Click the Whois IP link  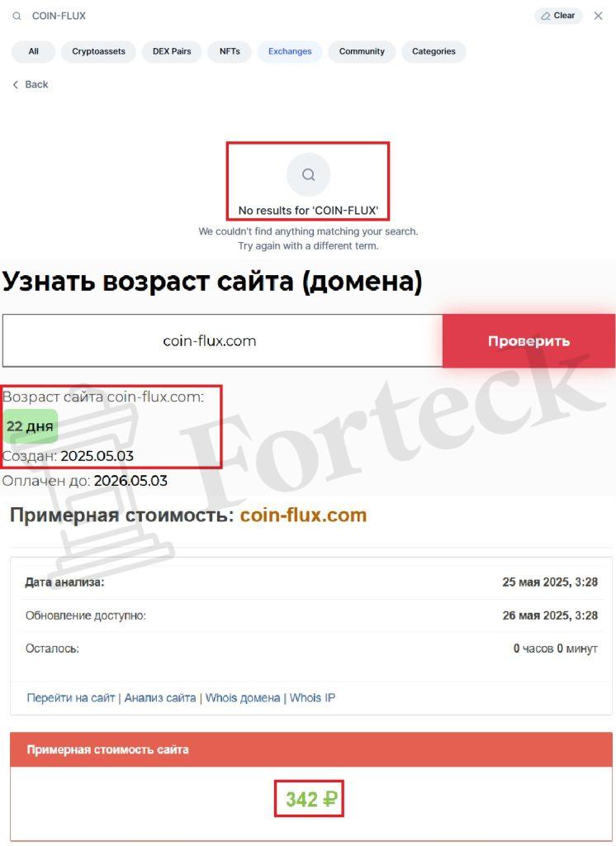pyautogui.click(x=312, y=697)
